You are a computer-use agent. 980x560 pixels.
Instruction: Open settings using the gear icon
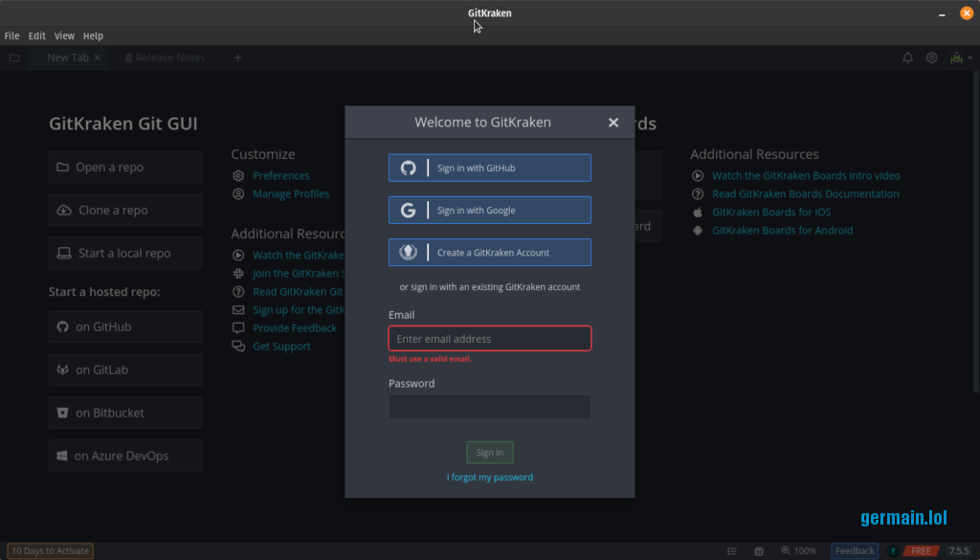pyautogui.click(x=931, y=57)
